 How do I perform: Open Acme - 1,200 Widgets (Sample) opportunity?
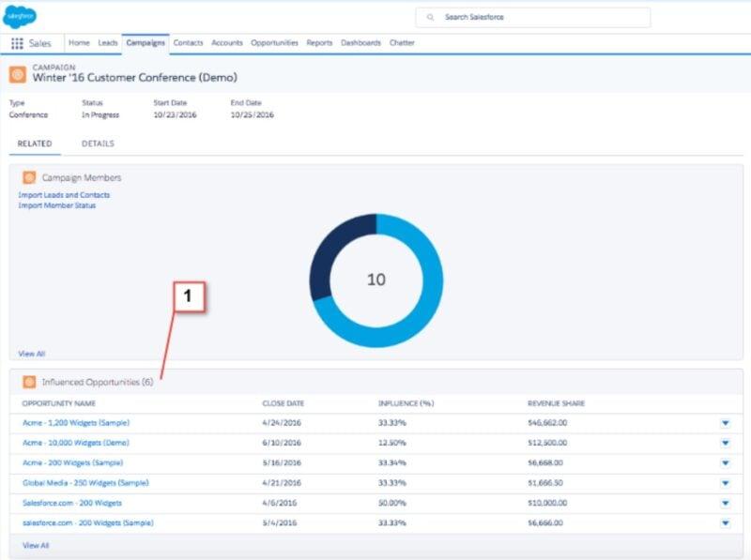(x=76, y=423)
